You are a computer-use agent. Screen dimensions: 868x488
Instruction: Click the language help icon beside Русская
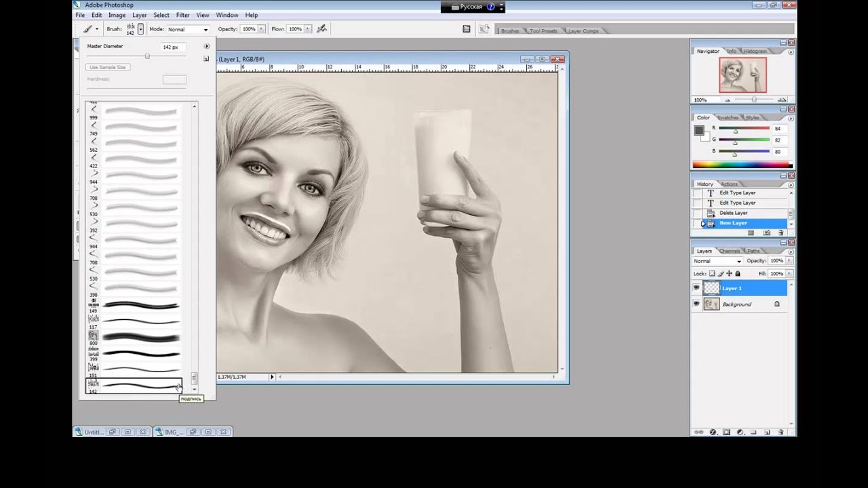(491, 7)
